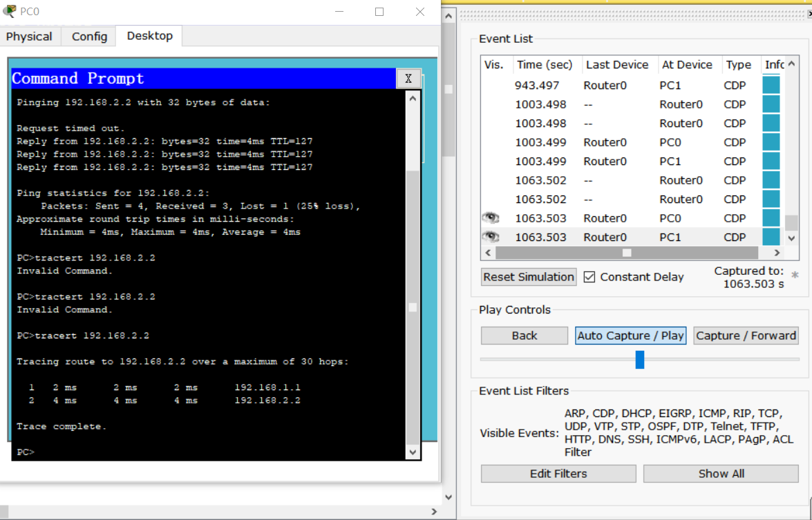Click the simulation speed slider handle
This screenshot has width=812, height=520.
(x=639, y=359)
